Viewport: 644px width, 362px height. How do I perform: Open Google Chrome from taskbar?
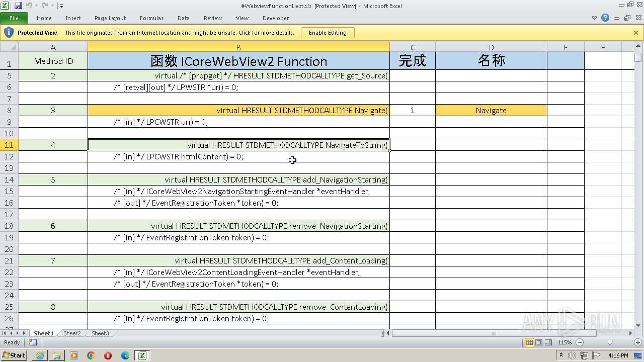click(91, 355)
